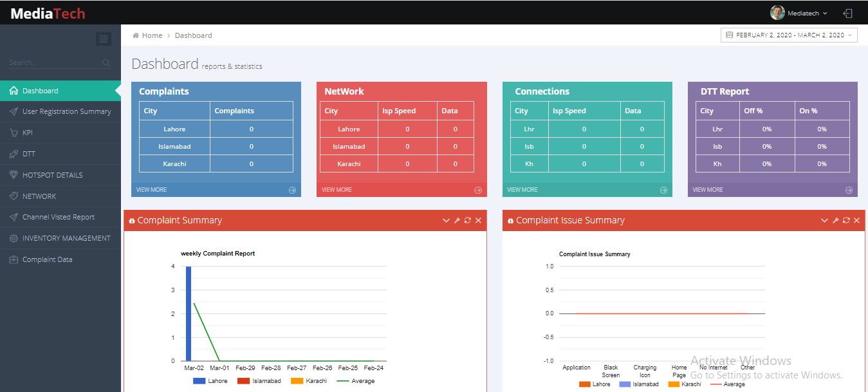
Task: Click the sidebar hamburger toggle icon
Action: 103,39
